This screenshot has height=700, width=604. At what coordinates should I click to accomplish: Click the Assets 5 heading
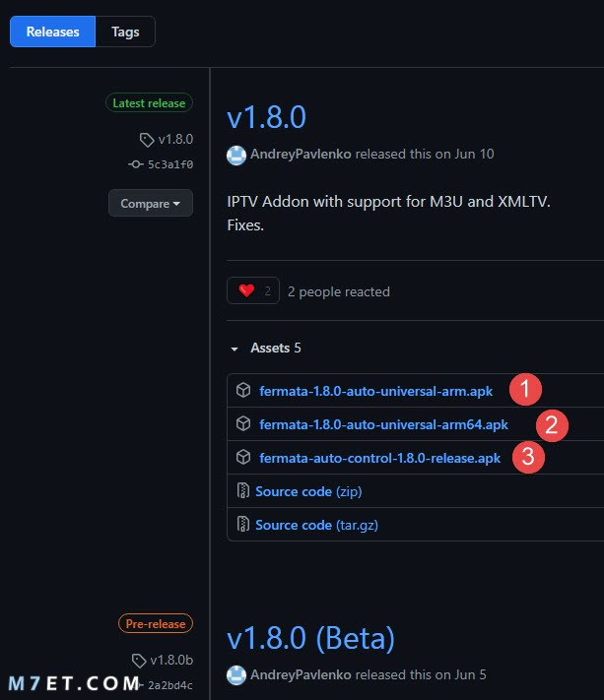coord(276,348)
